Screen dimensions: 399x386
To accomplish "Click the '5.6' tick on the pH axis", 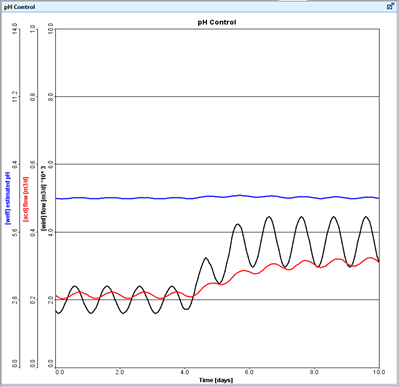I will tap(15, 232).
